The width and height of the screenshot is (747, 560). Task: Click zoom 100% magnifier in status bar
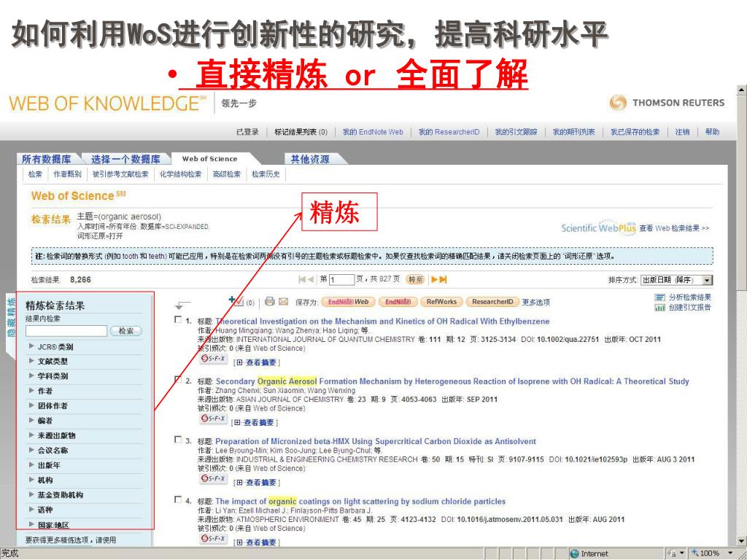[695, 553]
